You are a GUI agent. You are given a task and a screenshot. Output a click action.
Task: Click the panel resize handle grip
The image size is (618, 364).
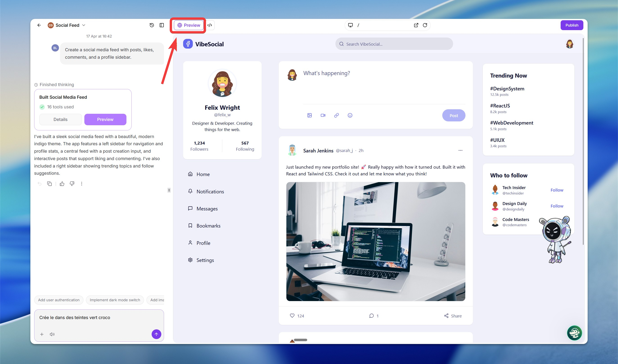click(x=169, y=190)
